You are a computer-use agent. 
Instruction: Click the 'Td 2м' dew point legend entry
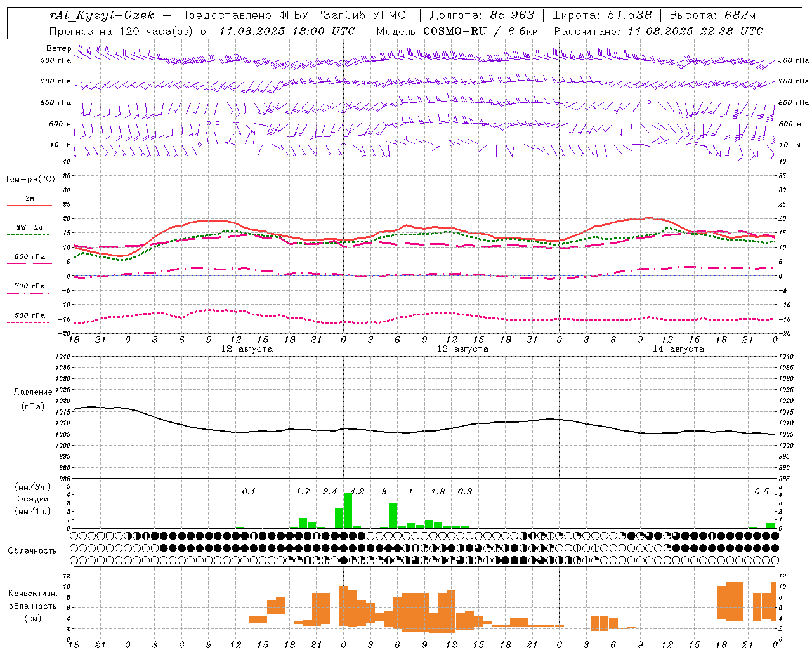(x=30, y=227)
